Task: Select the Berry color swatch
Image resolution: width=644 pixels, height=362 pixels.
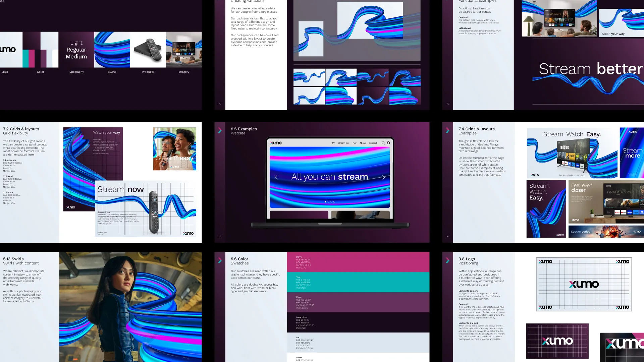Action: (358, 262)
